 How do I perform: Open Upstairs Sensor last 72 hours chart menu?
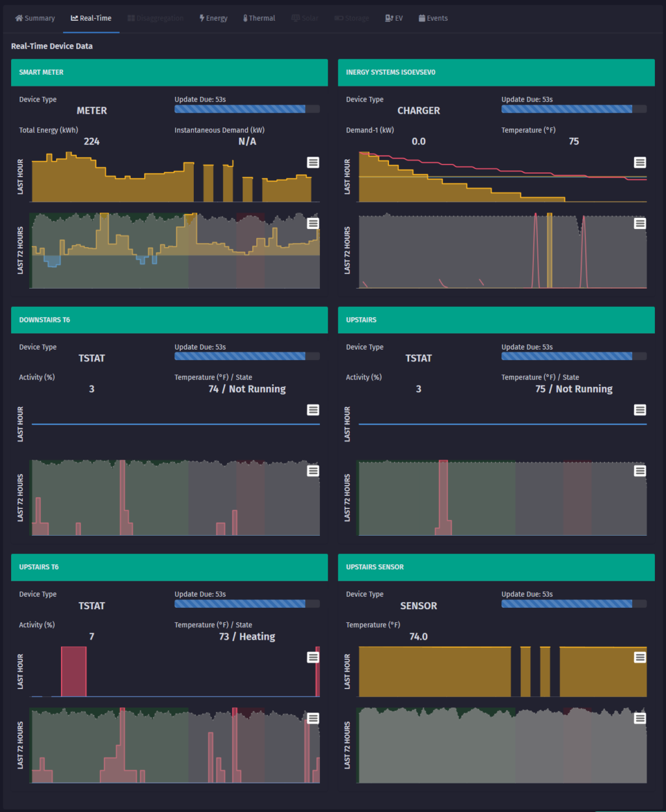640,718
